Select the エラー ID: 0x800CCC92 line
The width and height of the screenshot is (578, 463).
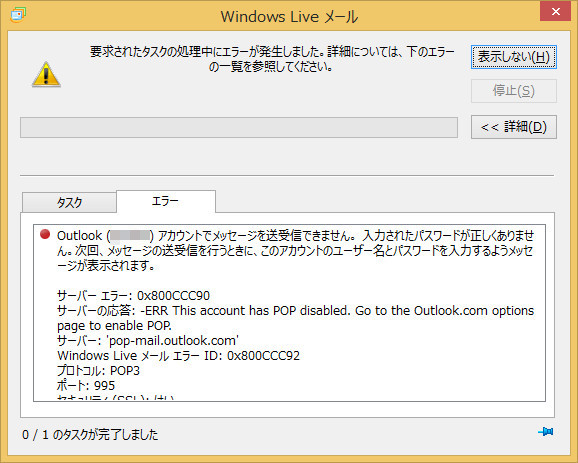(x=178, y=356)
